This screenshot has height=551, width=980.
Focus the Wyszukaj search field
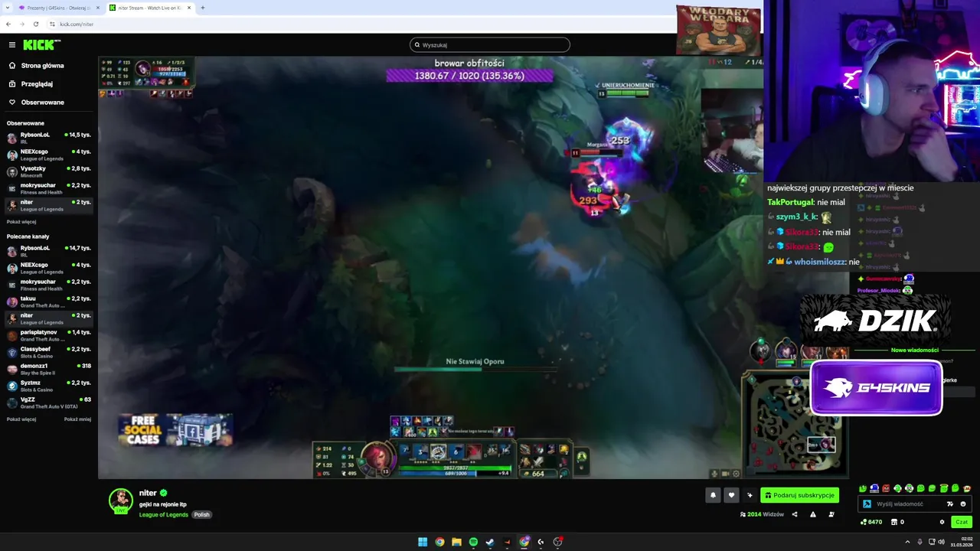[490, 45]
